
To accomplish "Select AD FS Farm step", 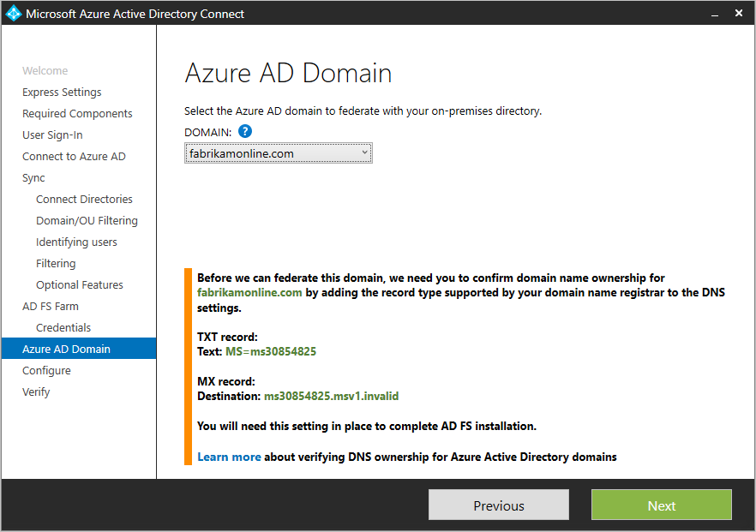I will [51, 306].
